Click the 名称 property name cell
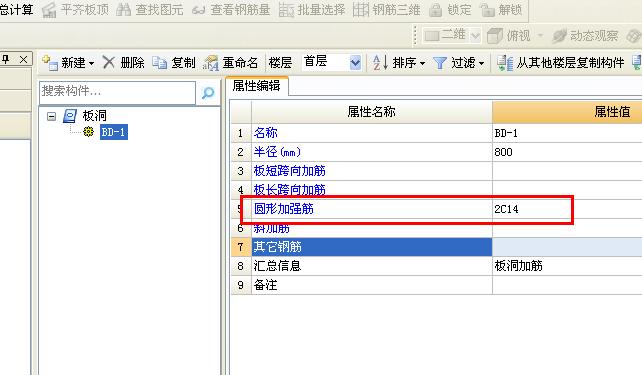 point(372,133)
